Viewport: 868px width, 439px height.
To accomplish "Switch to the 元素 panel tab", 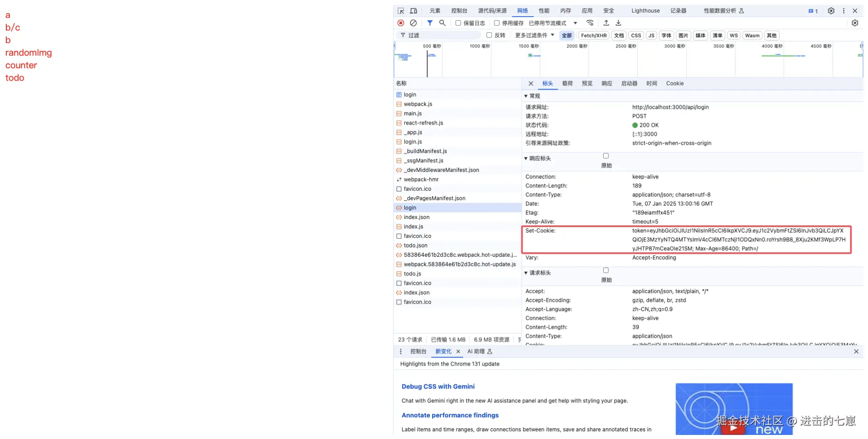I will click(x=435, y=11).
